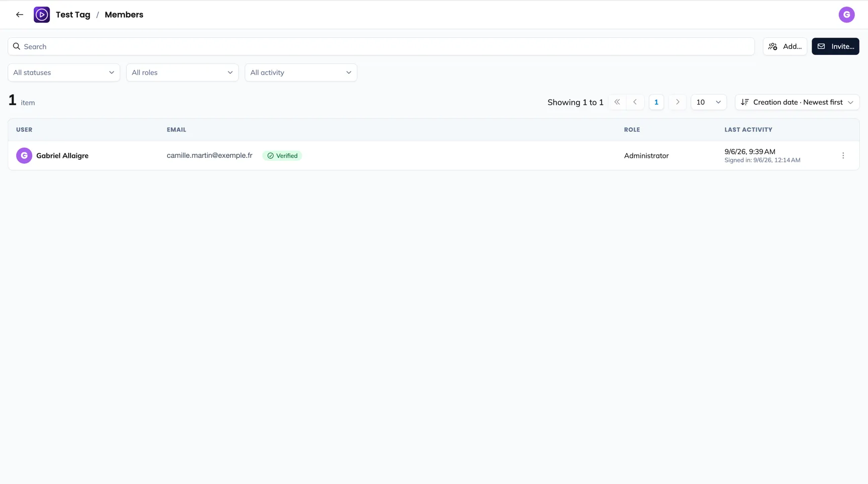The width and height of the screenshot is (868, 484).
Task: Open the All roles filter dropdown
Action: [x=182, y=72]
